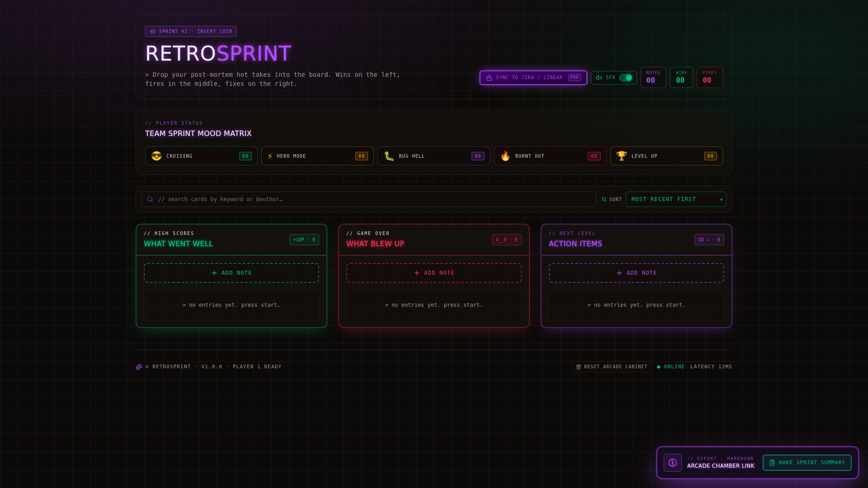Add note to Action Items column
This screenshot has height=488, width=868.
pos(637,273)
